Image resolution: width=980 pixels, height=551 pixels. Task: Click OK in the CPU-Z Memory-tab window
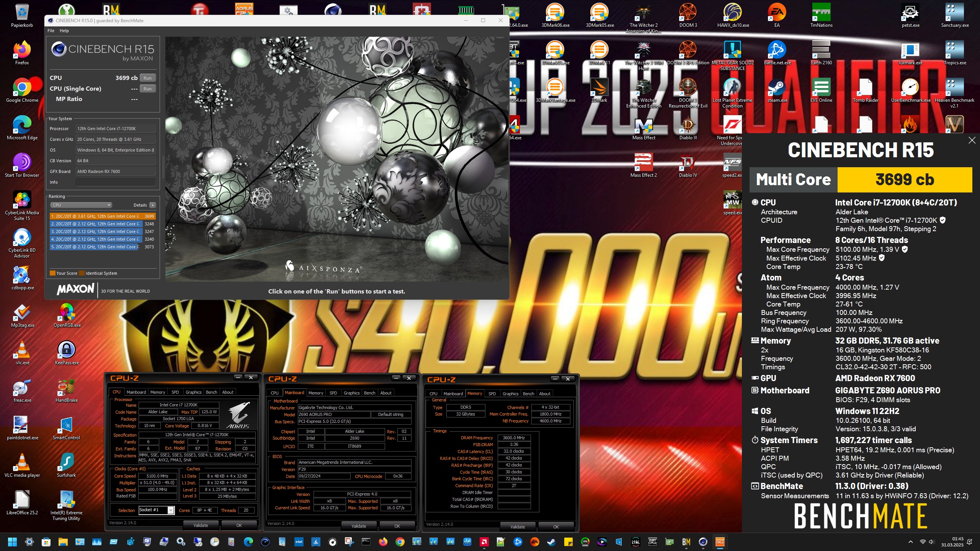click(x=556, y=527)
